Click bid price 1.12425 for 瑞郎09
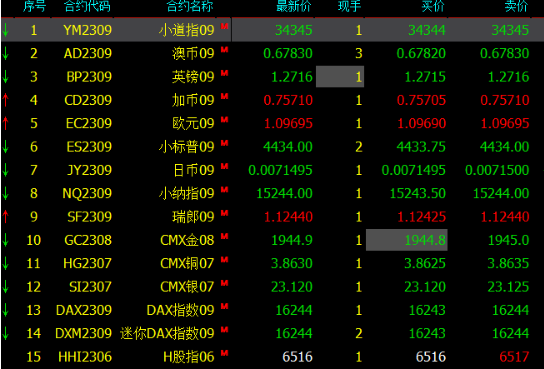The width and height of the screenshot is (544, 369). pos(421,216)
